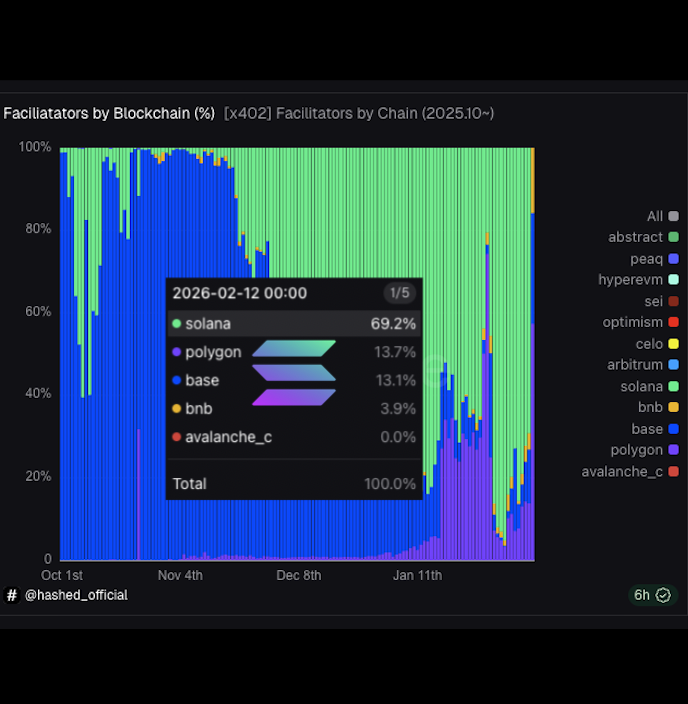Click the Dec 8th x-axis label
Screen dimensions: 688x704
point(299,575)
